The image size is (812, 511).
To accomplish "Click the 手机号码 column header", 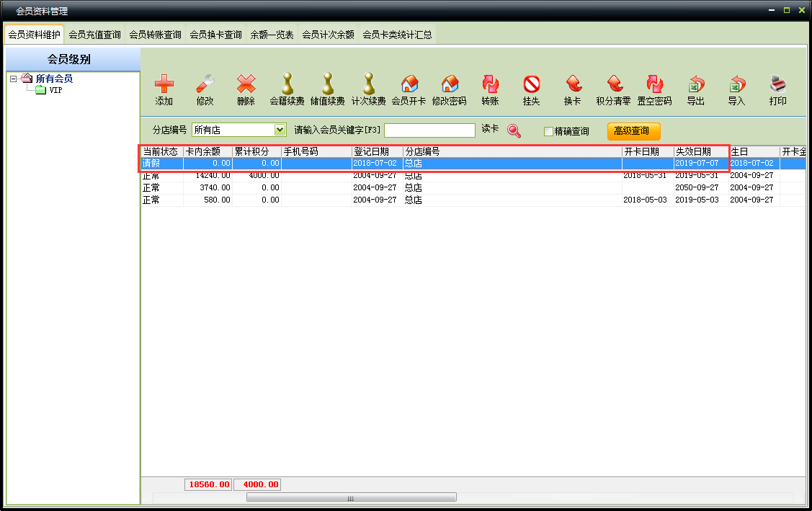I will [x=316, y=151].
